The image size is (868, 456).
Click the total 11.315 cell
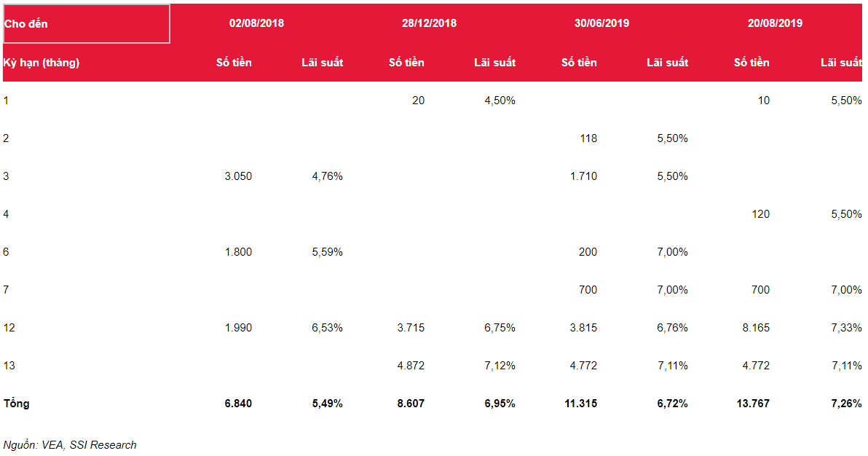tap(580, 404)
